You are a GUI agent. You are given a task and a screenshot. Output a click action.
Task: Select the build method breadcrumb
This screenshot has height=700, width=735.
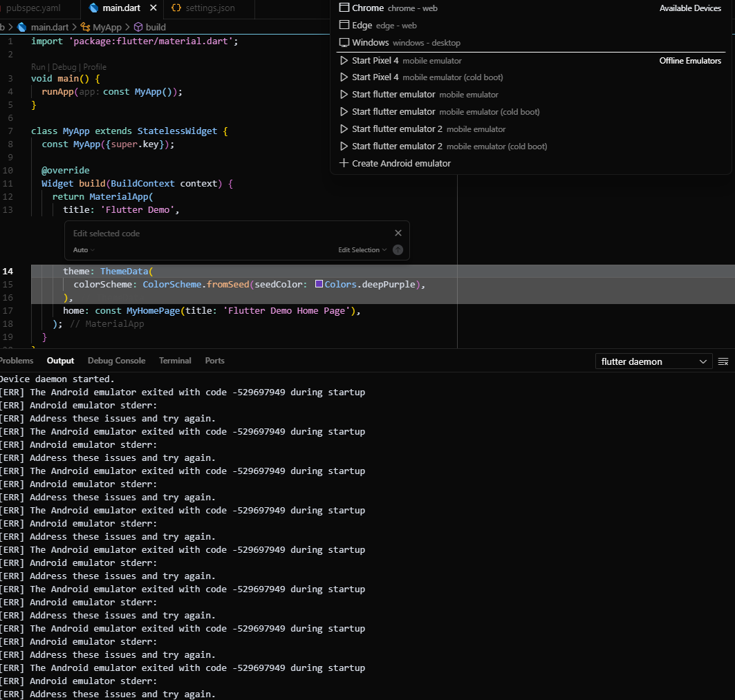point(156,27)
